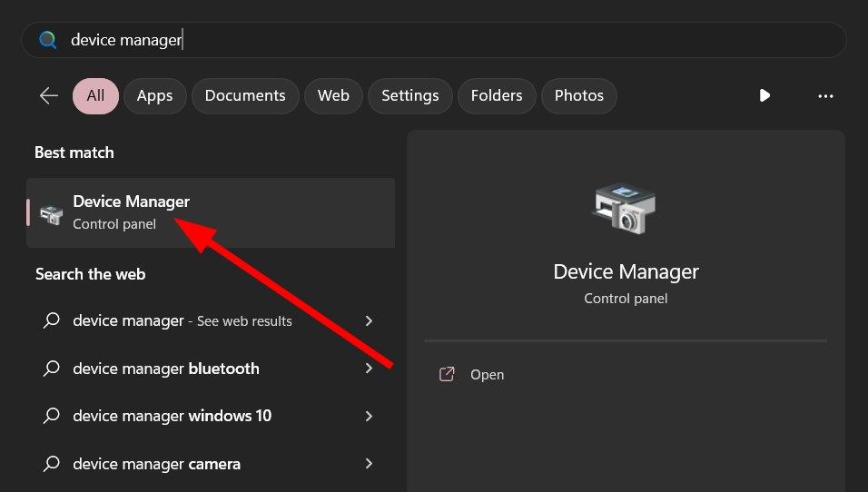This screenshot has width=868, height=492.
Task: Click search icon beside 'device manager windows 10'
Action: (x=52, y=415)
